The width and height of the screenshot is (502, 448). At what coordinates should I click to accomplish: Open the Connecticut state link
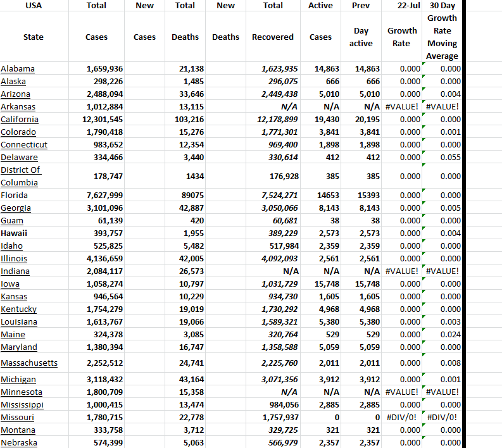point(24,145)
